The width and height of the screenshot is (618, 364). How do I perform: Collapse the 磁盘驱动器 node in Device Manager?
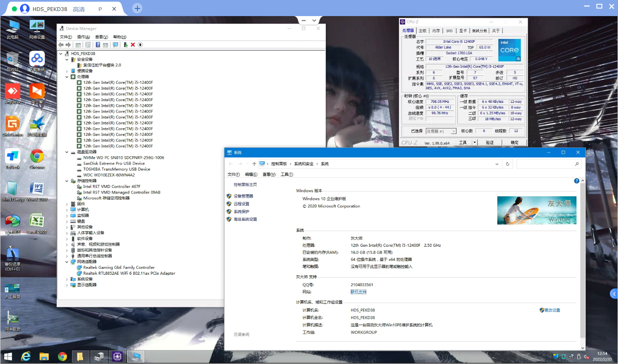pyautogui.click(x=67, y=152)
